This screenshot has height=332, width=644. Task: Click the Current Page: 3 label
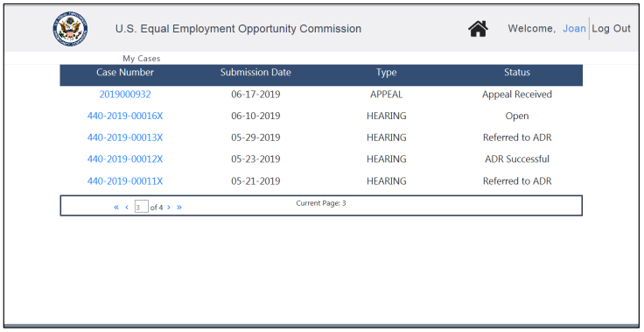[x=321, y=203]
